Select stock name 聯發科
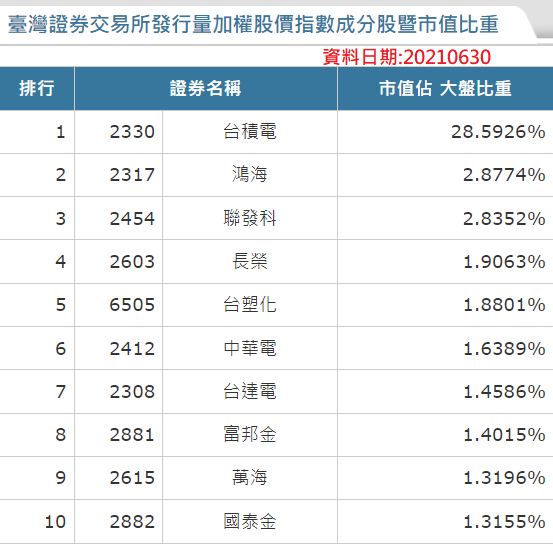This screenshot has width=553, height=544. click(250, 218)
